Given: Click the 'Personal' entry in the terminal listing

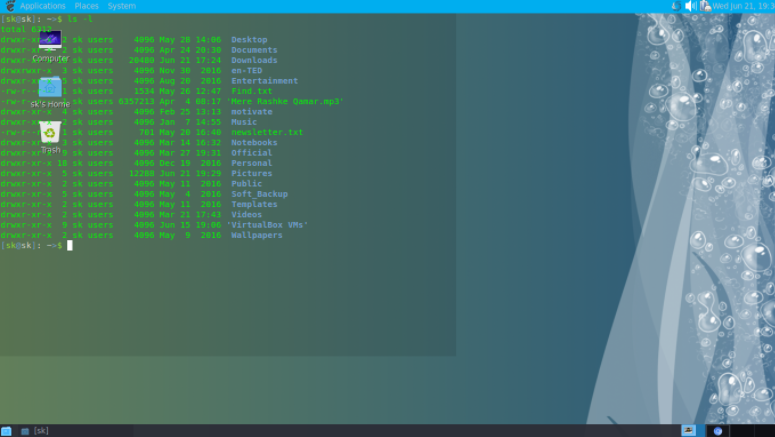Looking at the screenshot, I should [252, 163].
